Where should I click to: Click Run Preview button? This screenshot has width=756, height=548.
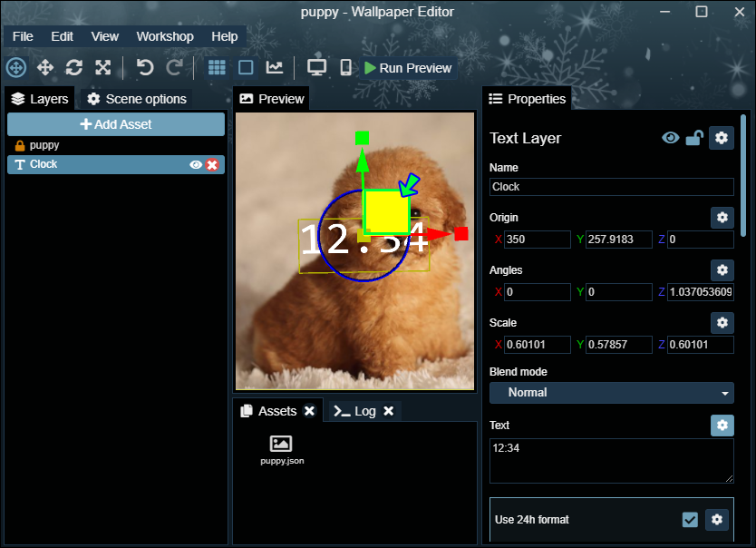point(408,68)
